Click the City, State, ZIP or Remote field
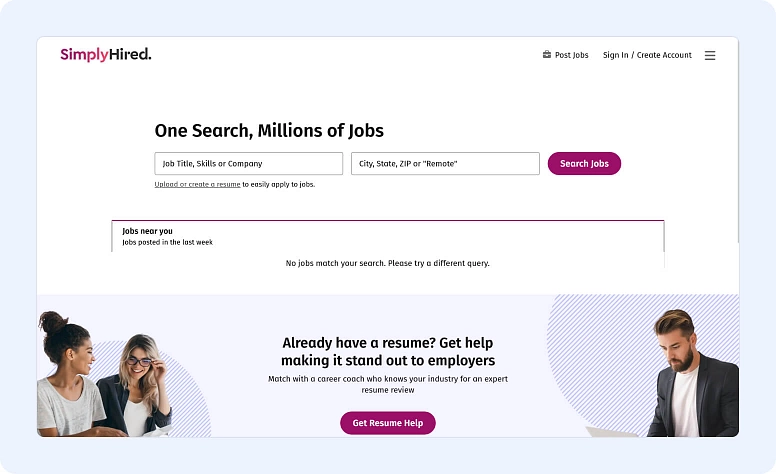This screenshot has width=776, height=474. pos(445,163)
